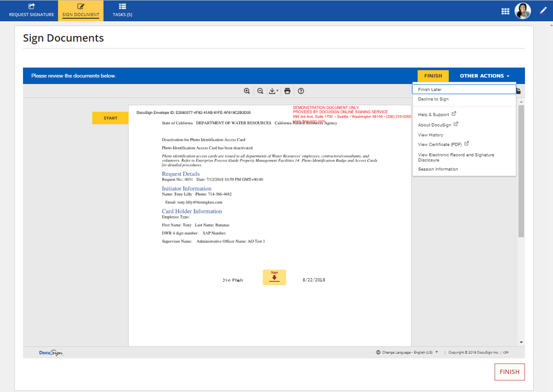553x392 pixels.
Task: Click the www.docusign.com red link text
Action: coord(309,121)
